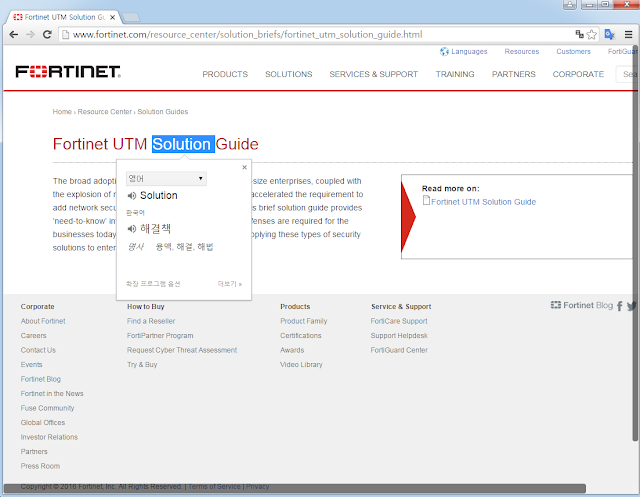Go to Resource Center breadcrumb
Screen dimensions: 640x497
click(x=105, y=112)
